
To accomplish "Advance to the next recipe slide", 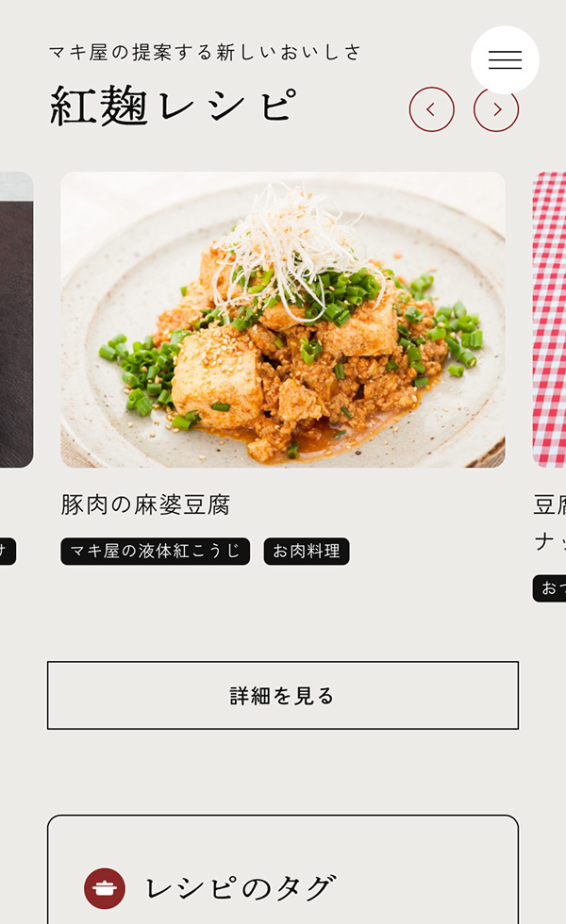I will tap(496, 109).
